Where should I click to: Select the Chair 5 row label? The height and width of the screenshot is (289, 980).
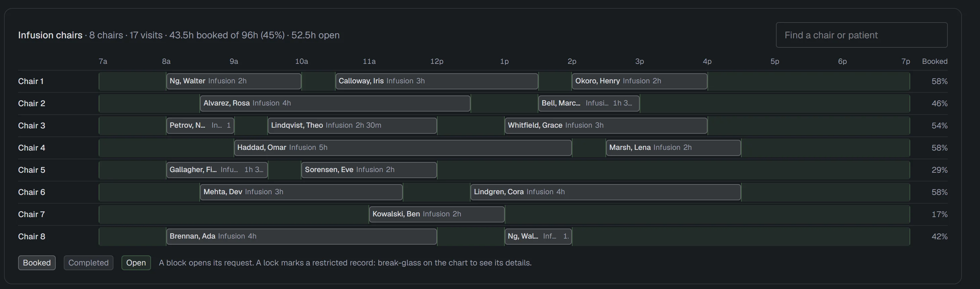(32, 170)
